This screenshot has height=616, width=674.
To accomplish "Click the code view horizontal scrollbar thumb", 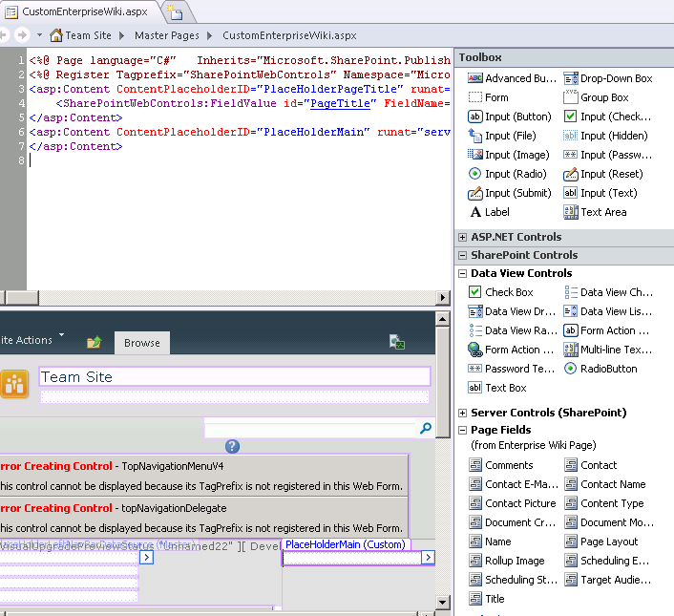I will pyautogui.click(x=22, y=297).
